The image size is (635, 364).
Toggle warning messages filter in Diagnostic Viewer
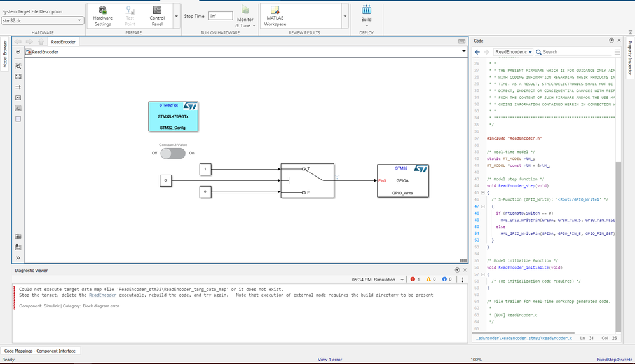431,280
